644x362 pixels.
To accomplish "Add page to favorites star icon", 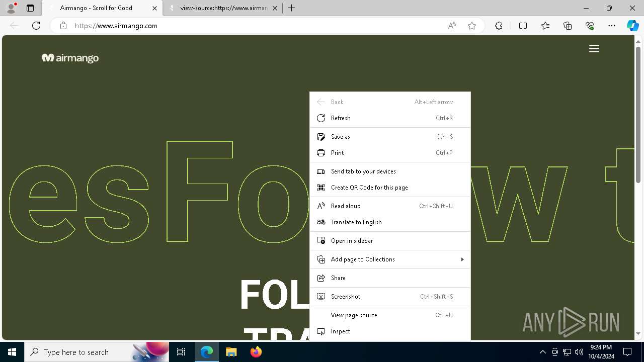I will pos(472,26).
